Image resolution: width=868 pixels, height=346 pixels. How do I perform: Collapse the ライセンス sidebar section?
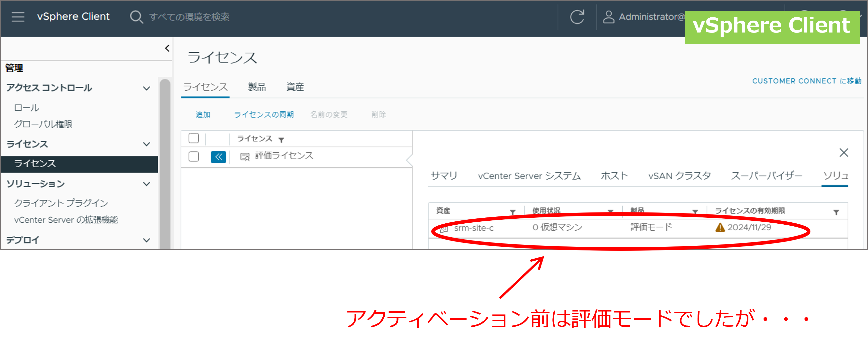[147, 144]
